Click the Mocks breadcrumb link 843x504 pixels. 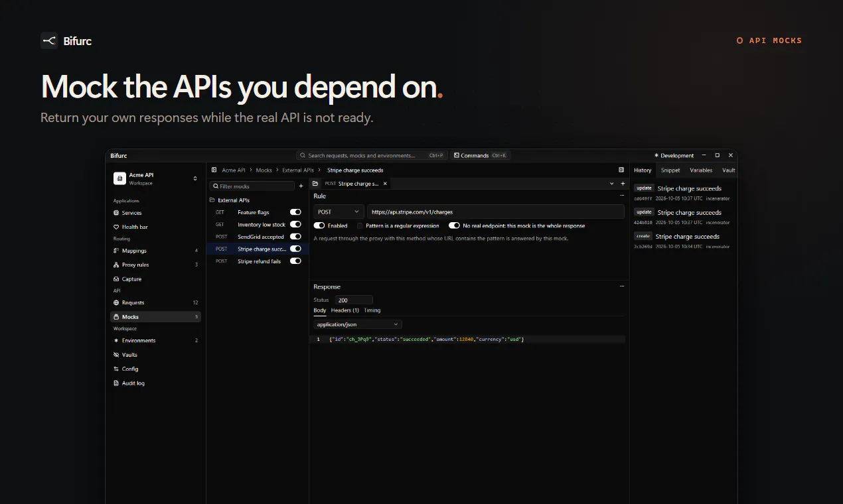click(x=264, y=170)
